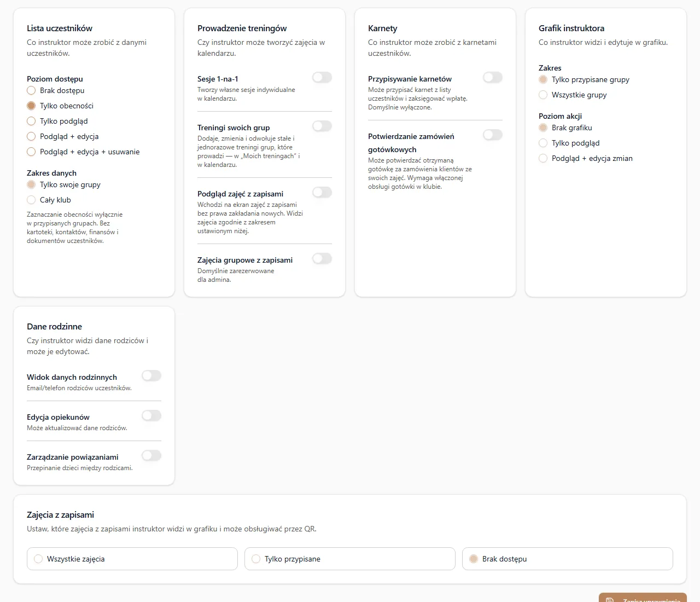
Task: Select "Tylko podgląd" in Lista uczestników
Action: click(x=31, y=121)
